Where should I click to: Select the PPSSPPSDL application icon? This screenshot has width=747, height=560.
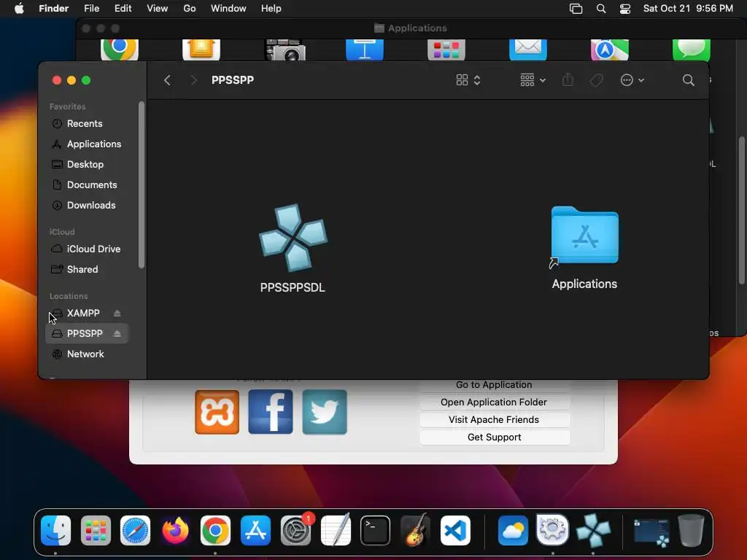click(293, 238)
